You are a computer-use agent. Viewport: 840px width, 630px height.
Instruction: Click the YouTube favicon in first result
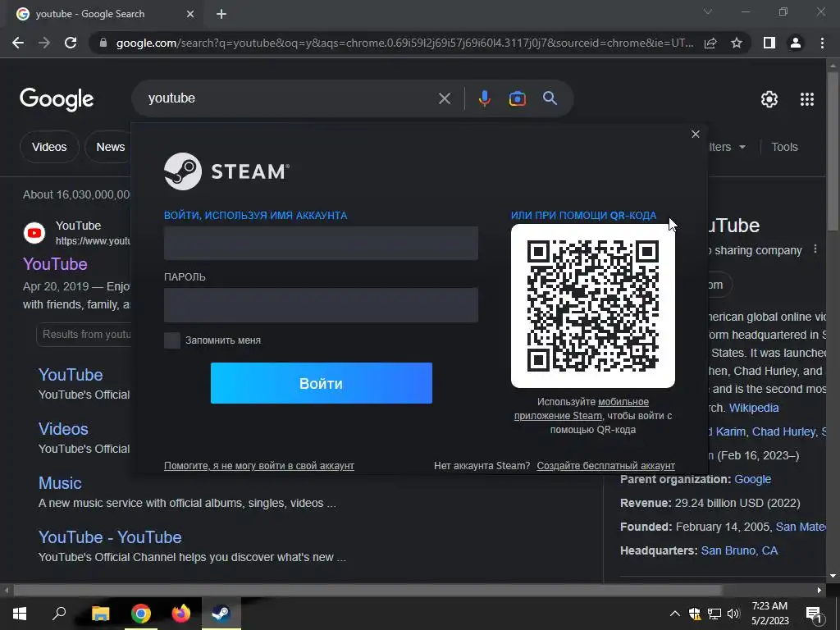34,233
